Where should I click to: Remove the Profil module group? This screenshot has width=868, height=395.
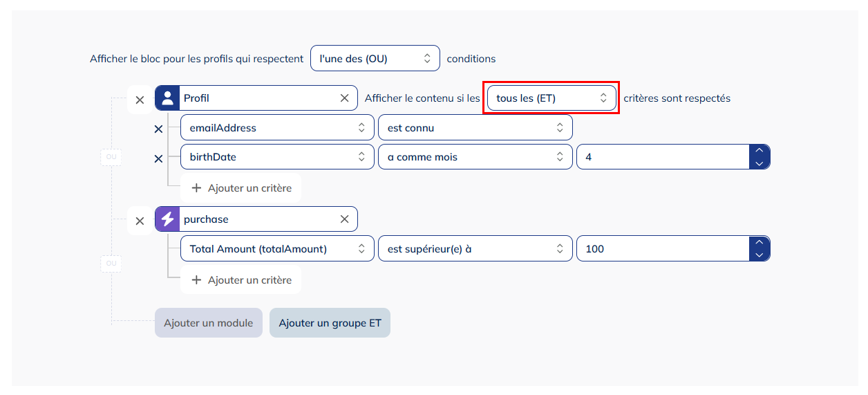pyautogui.click(x=140, y=100)
